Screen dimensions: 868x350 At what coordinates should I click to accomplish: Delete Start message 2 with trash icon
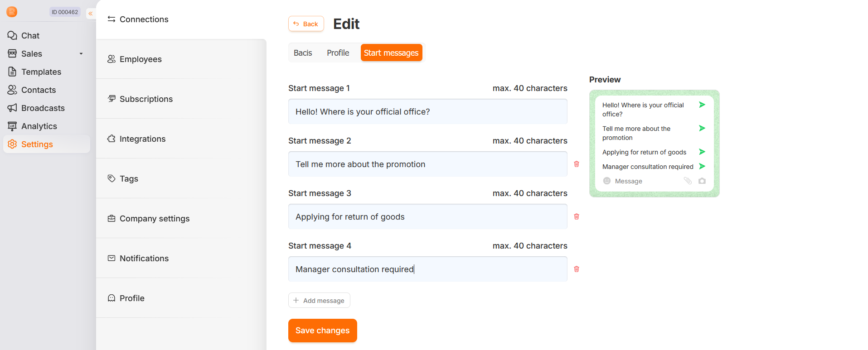[577, 164]
